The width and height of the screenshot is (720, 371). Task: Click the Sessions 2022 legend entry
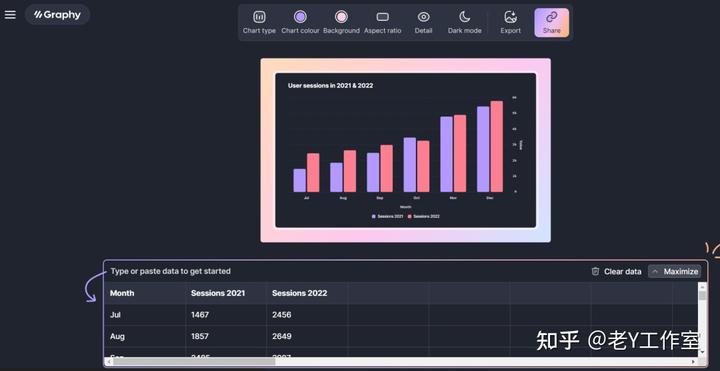423,216
